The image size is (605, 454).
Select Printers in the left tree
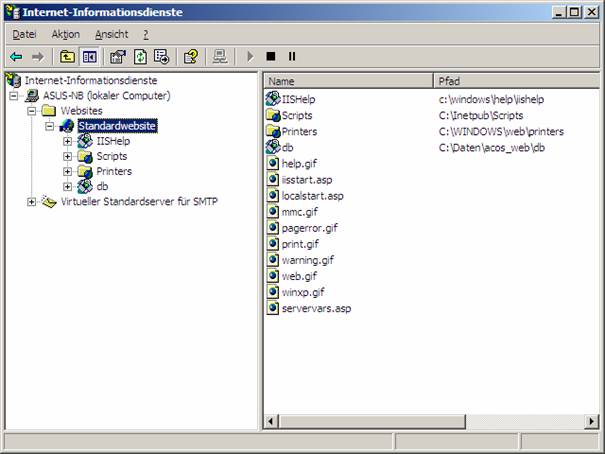click(x=114, y=171)
